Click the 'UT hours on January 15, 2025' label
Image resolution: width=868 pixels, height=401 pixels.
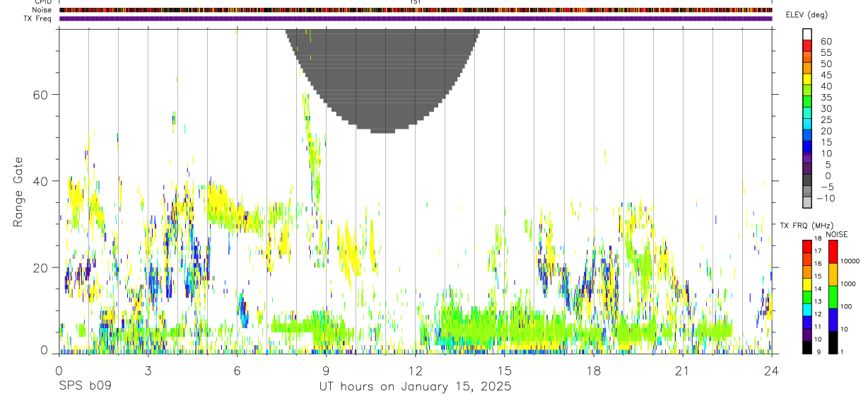click(x=416, y=387)
